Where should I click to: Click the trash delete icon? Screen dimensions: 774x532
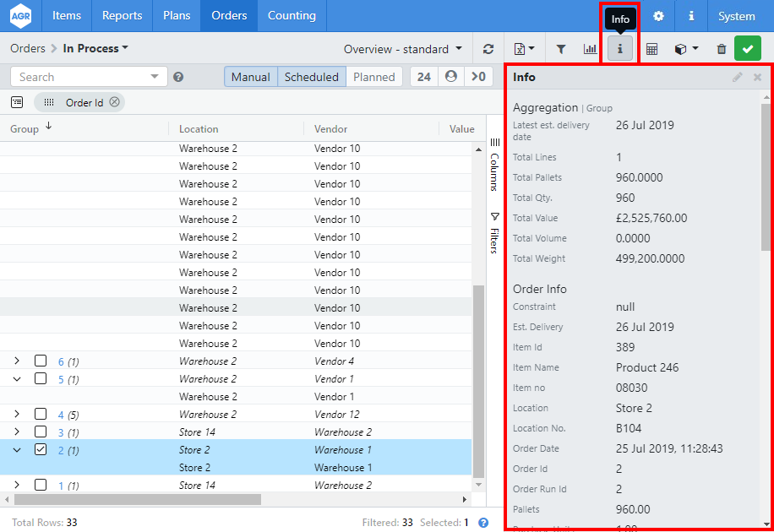click(x=721, y=49)
